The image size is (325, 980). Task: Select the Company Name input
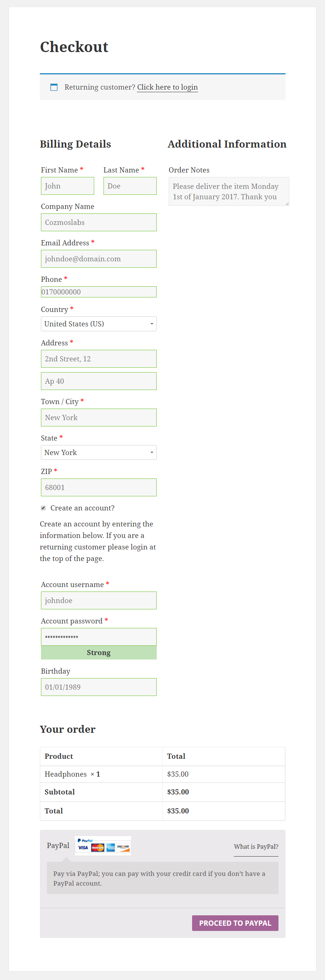pyautogui.click(x=99, y=222)
